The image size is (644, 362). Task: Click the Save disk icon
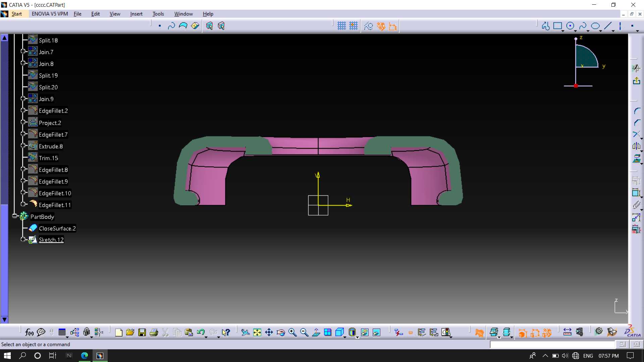(142, 332)
